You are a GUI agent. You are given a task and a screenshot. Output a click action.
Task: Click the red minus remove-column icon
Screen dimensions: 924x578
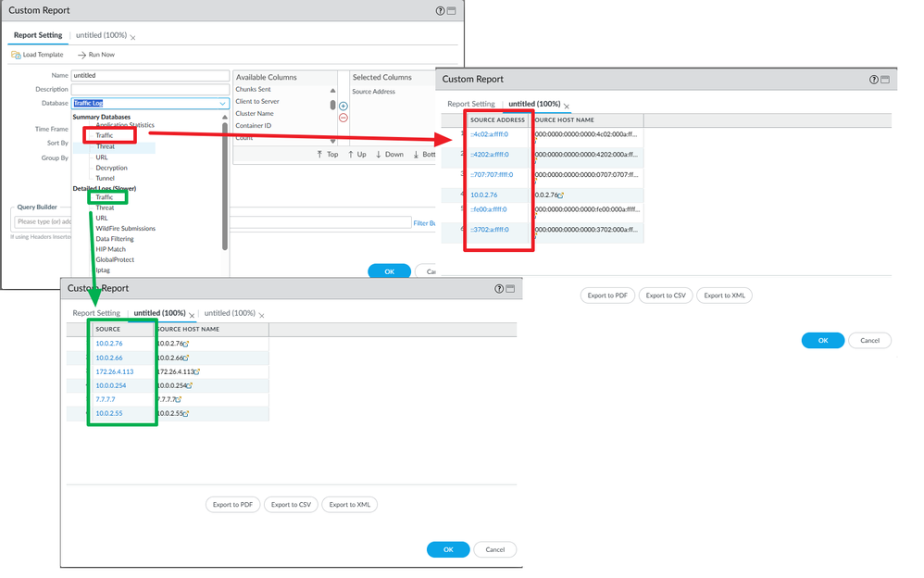coord(343,119)
